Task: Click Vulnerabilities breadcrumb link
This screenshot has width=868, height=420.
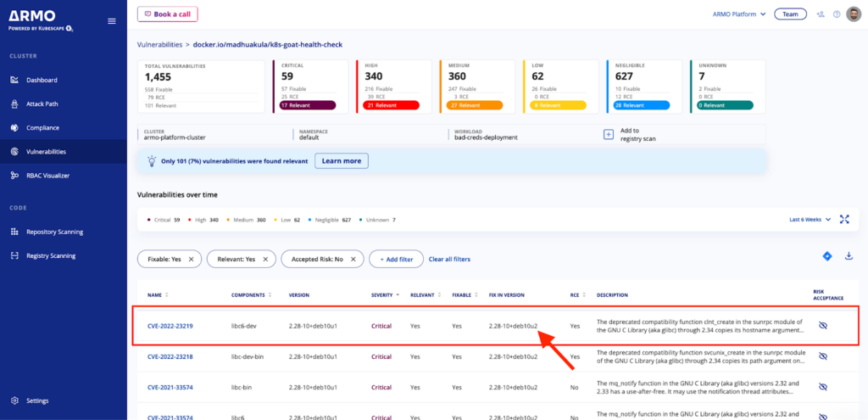Action: coord(160,44)
